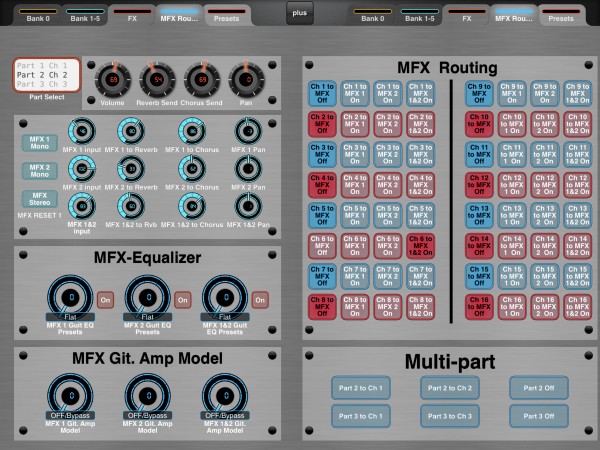Click the MFX 1&2 to Rvb knob

131,206
